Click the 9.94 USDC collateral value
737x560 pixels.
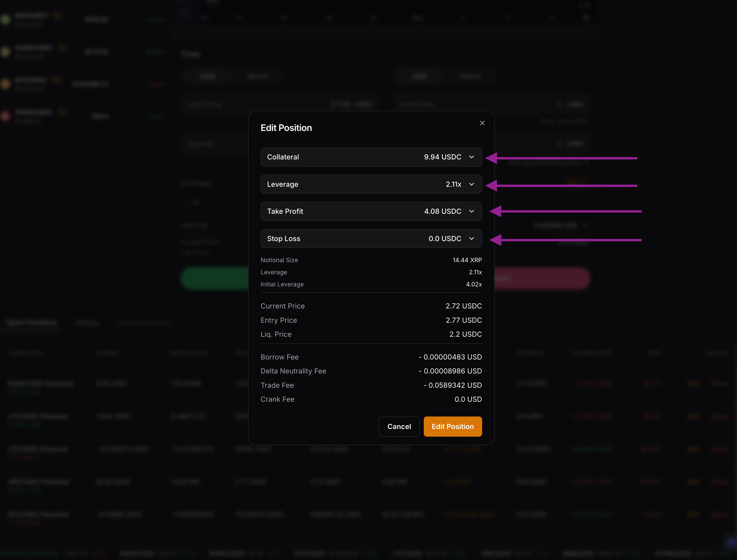click(442, 157)
